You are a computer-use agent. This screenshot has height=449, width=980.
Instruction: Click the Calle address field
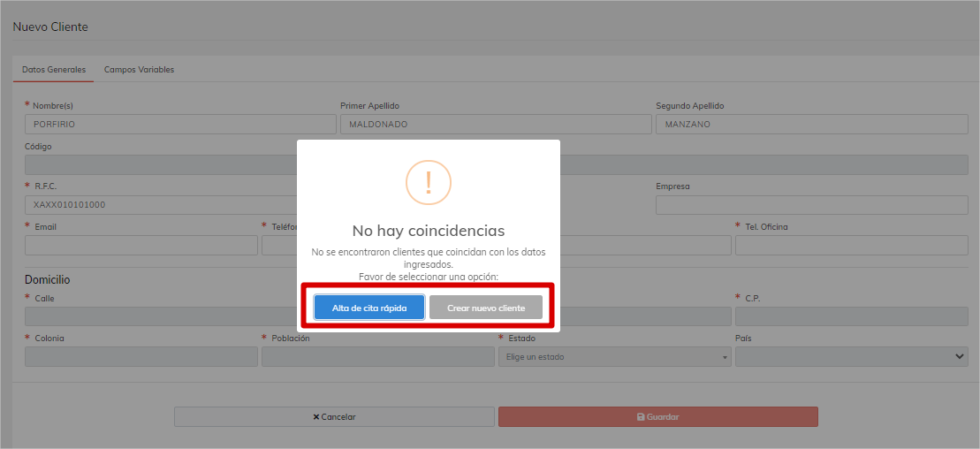click(159, 316)
